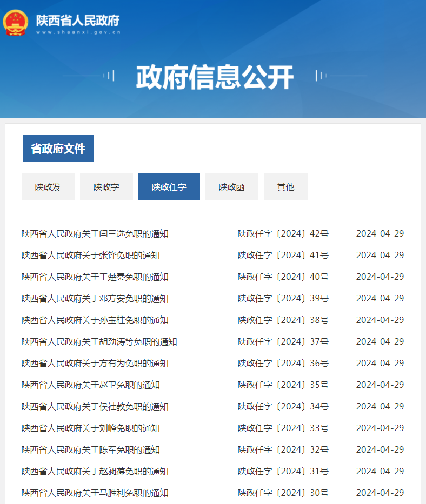Click document number 陕政任字〔2024〕35号
The width and height of the screenshot is (426, 504).
coord(283,385)
